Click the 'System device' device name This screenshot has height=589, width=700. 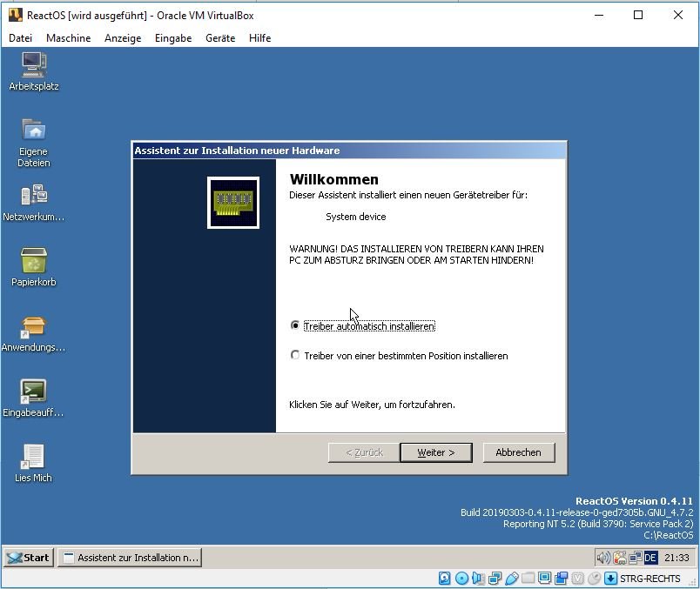pos(356,217)
